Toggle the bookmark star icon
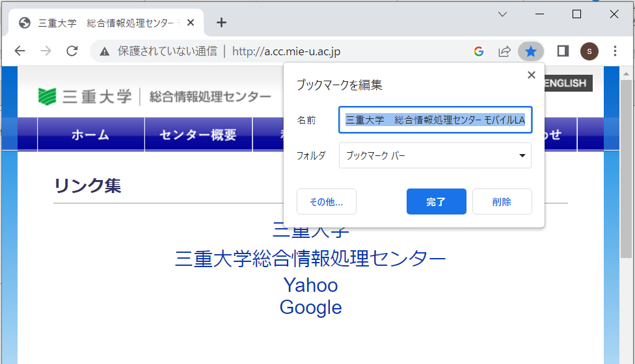 [530, 51]
